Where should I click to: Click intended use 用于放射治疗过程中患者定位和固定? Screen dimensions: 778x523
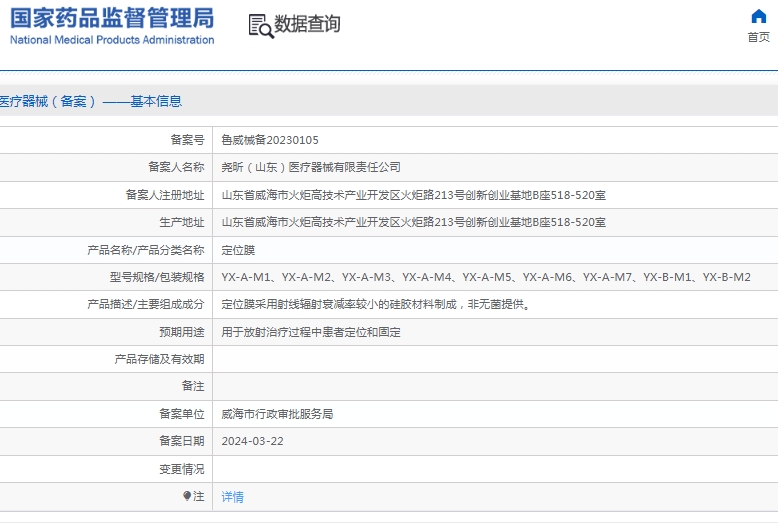click(311, 332)
